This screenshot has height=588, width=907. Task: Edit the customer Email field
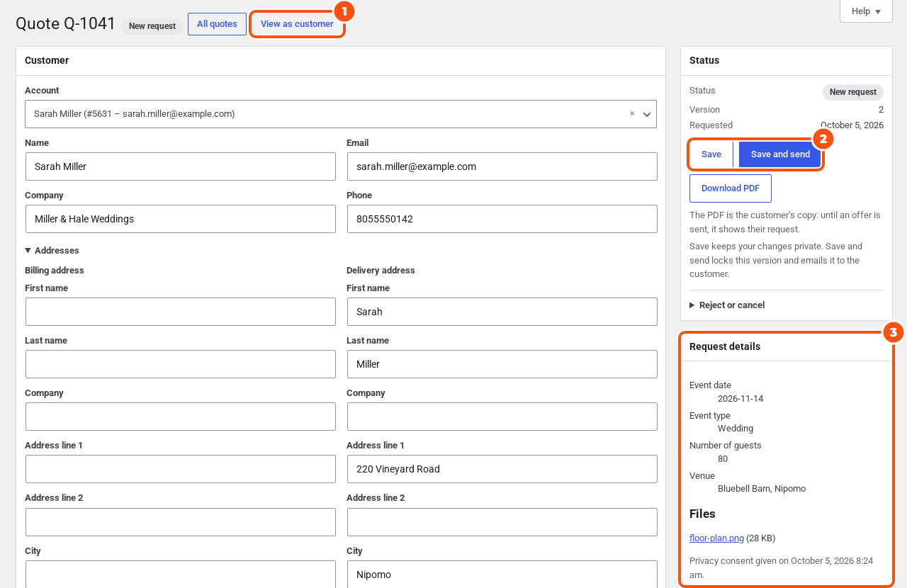coord(502,166)
